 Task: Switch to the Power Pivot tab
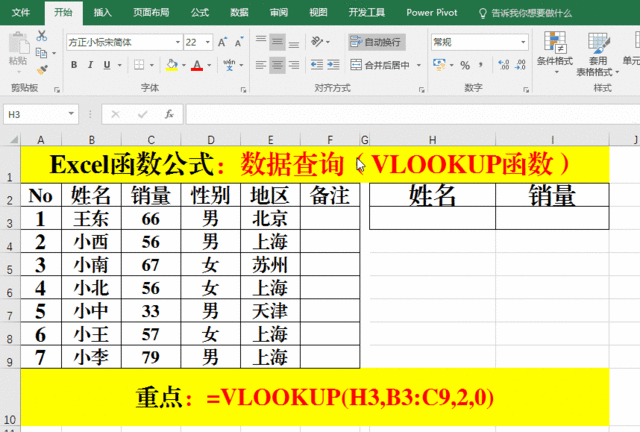click(x=432, y=12)
